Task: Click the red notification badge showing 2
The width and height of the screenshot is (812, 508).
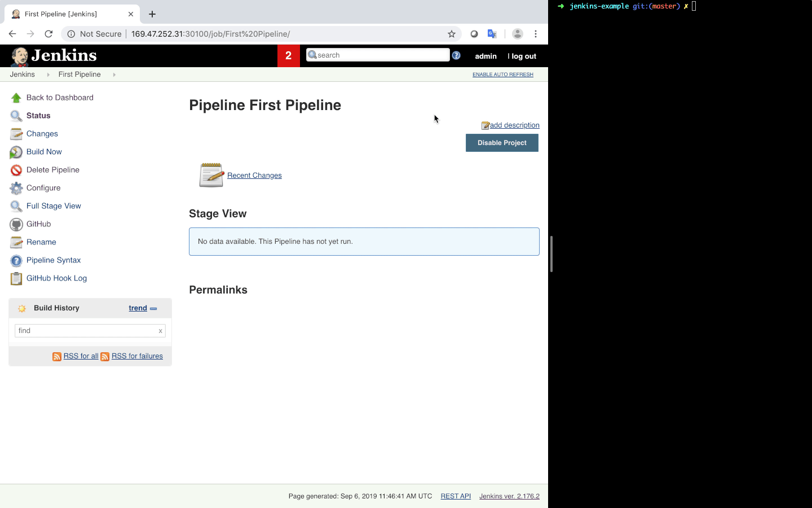Action: [289, 56]
